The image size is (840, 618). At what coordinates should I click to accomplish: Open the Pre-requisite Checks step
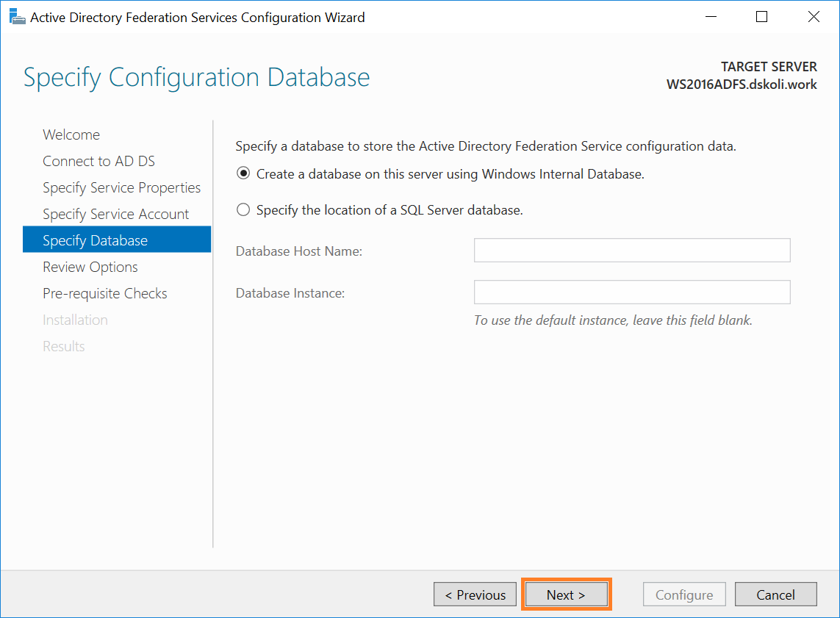[x=105, y=293]
